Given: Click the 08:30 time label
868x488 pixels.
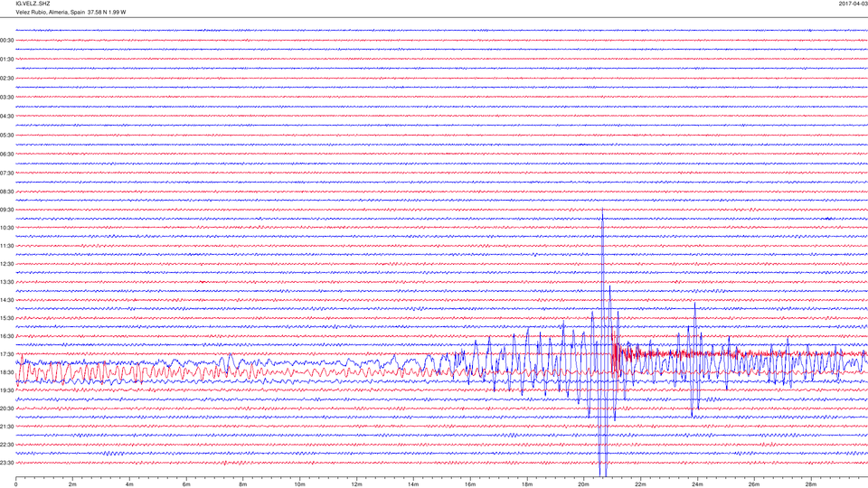Looking at the screenshot, I should point(6,192).
